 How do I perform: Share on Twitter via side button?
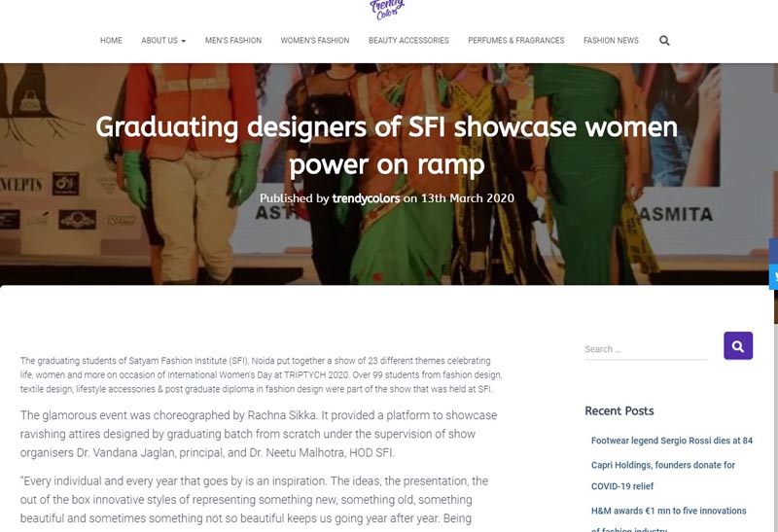click(x=773, y=277)
